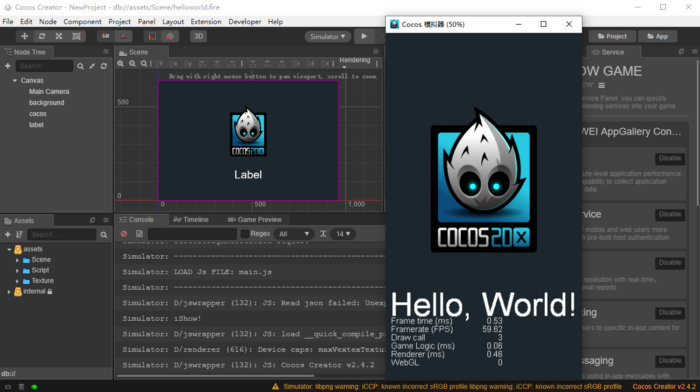Select the background node
Screen dimensions: 700x392
tap(46, 103)
